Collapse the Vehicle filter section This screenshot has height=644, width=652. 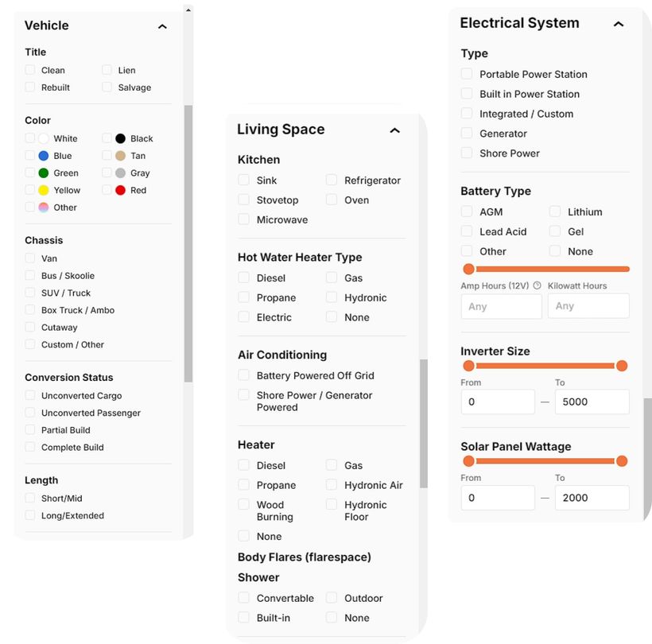pos(161,26)
